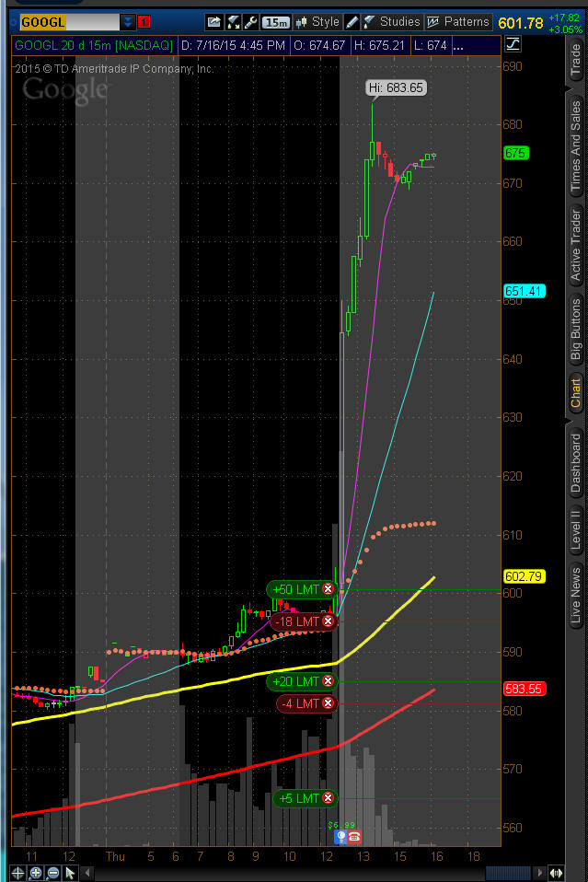Click the GOOGL 20 d 15m [NASDAQ] title
The image size is (588, 882).
pos(93,45)
